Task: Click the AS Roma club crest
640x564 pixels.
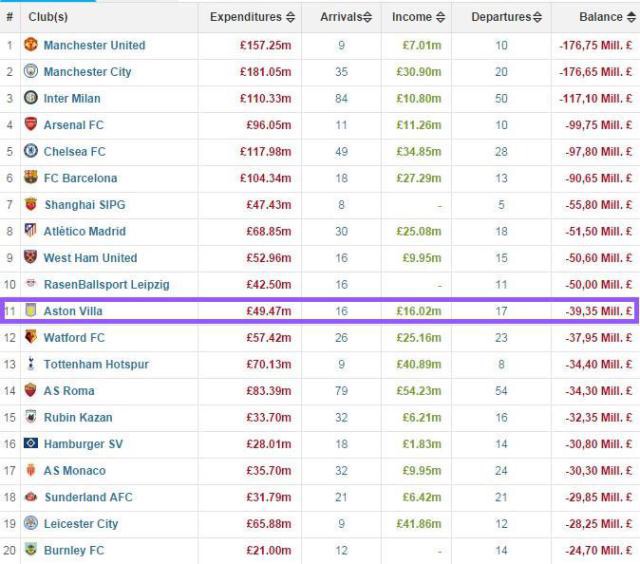Action: click(x=30, y=391)
